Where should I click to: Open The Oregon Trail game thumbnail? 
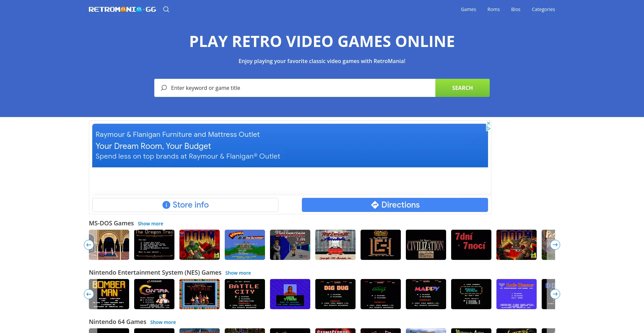point(154,245)
